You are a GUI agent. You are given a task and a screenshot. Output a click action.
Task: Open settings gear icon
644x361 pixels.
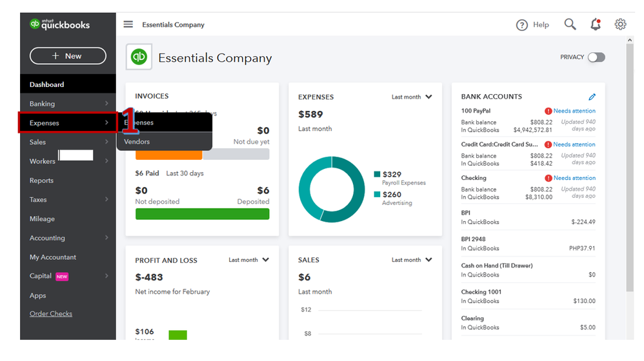pos(620,24)
